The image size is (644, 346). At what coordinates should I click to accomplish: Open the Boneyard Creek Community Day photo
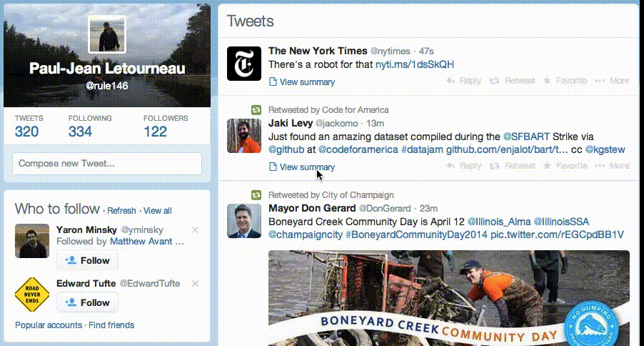pos(449,298)
